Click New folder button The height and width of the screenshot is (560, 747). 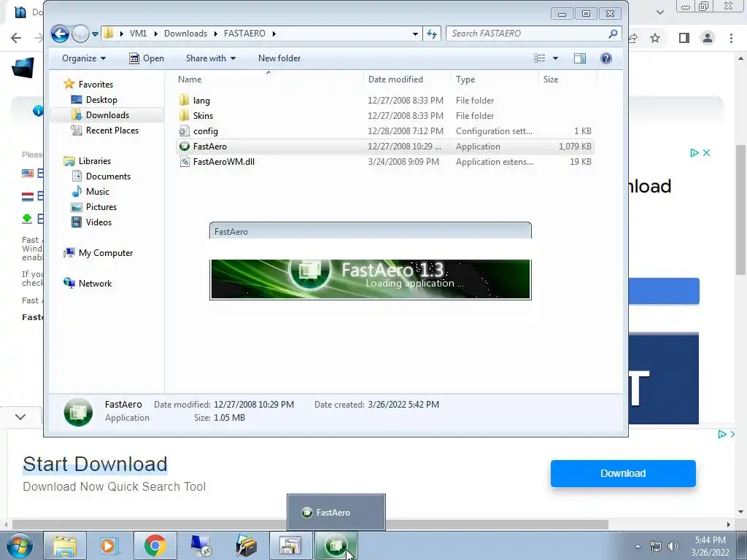tap(279, 58)
